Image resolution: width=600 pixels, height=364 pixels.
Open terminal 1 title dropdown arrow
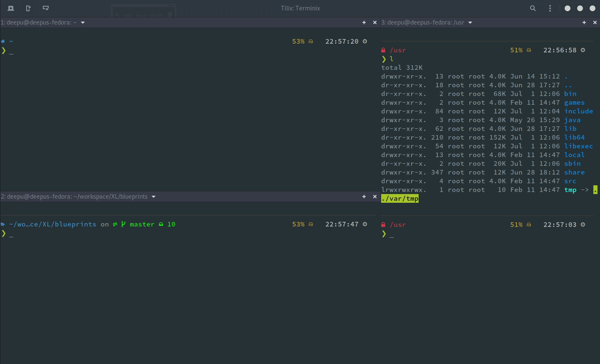point(83,22)
